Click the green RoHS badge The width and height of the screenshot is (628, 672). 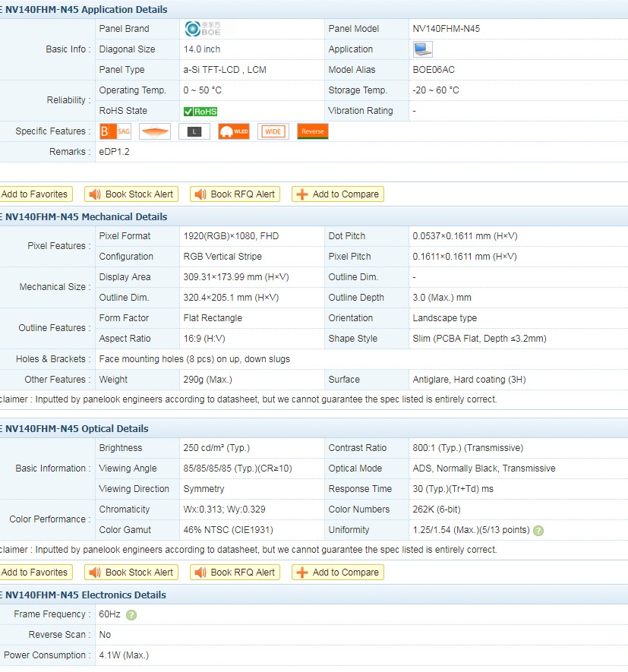(200, 112)
